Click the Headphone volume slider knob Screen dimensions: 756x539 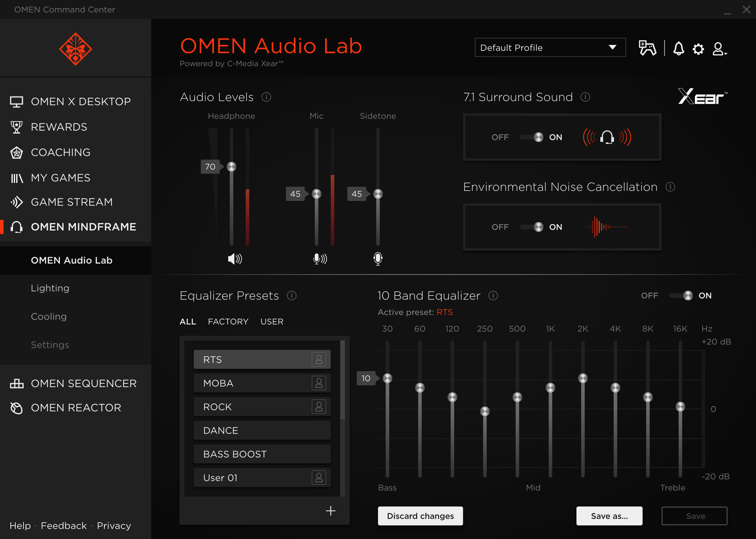point(232,167)
